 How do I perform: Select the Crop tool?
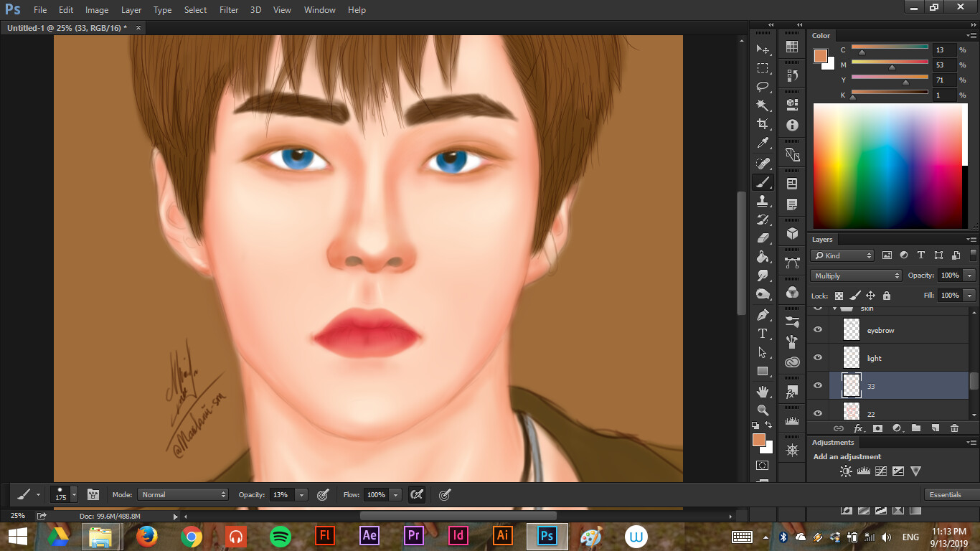coord(763,124)
